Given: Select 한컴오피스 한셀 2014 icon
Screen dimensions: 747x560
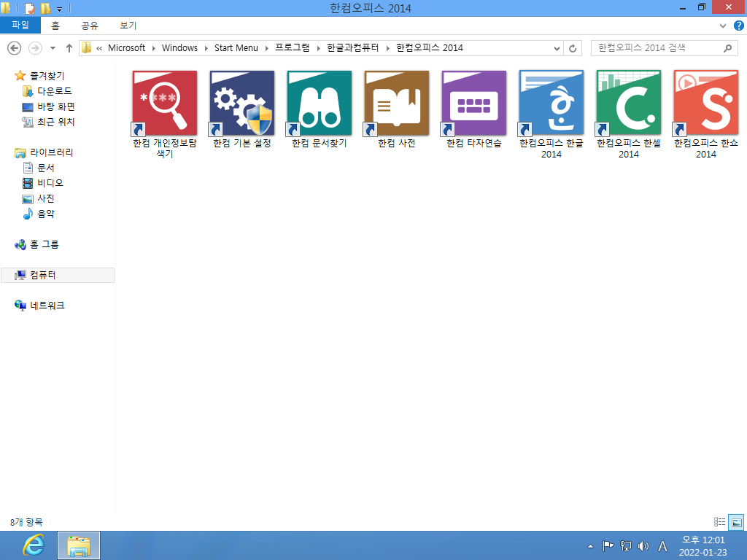Looking at the screenshot, I should pyautogui.click(x=628, y=103).
